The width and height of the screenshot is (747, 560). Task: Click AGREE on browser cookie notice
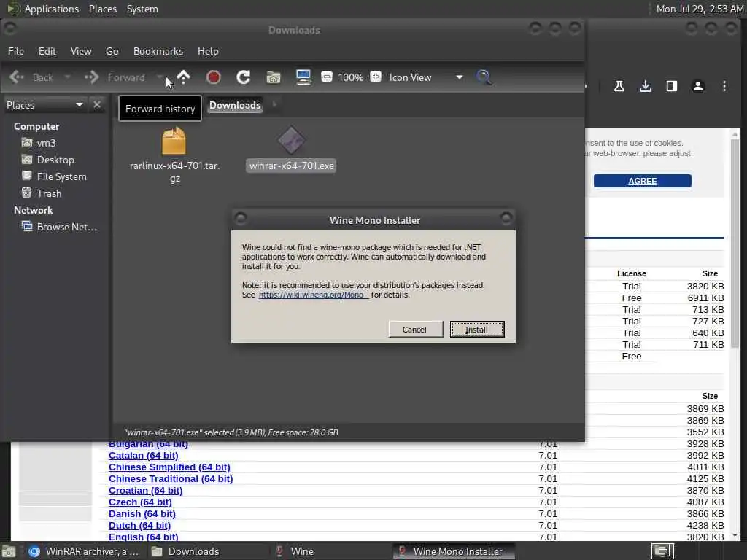(x=642, y=181)
